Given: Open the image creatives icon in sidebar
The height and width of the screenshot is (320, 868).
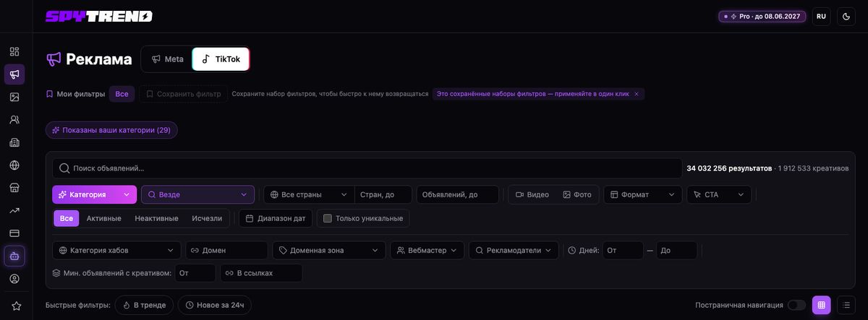Looking at the screenshot, I should [x=14, y=97].
